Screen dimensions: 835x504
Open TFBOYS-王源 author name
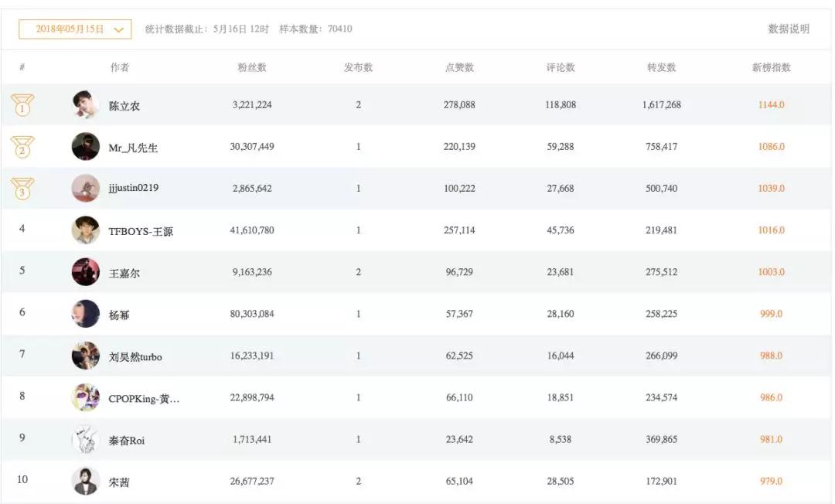coord(141,231)
